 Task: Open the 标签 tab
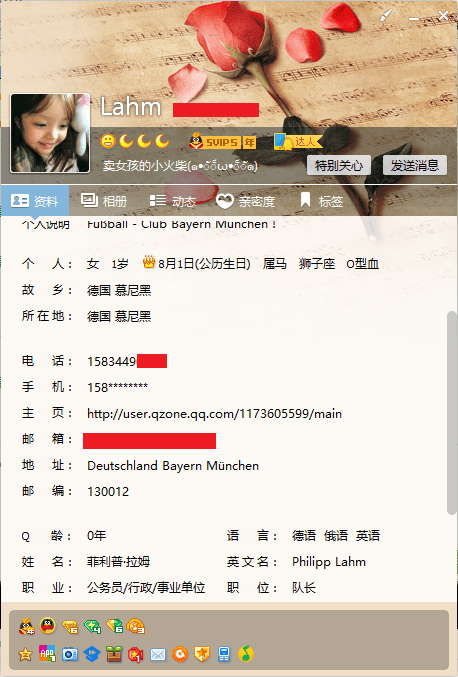[322, 201]
